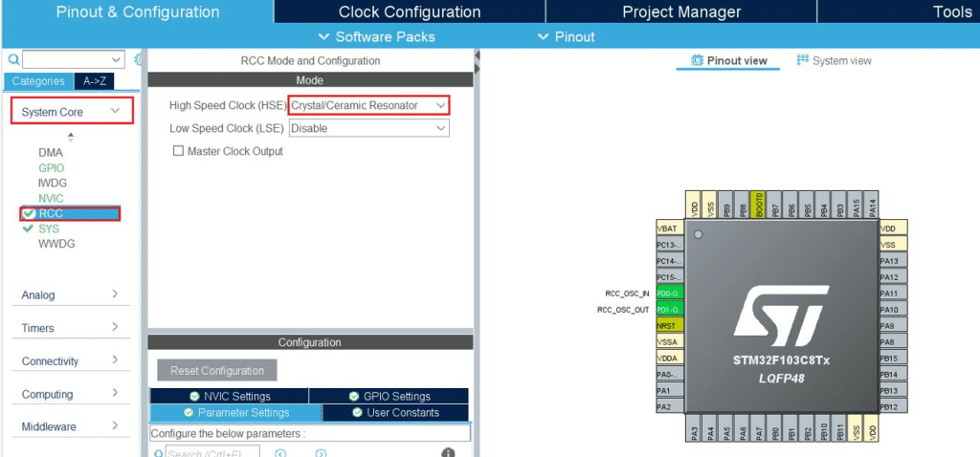Click the PA9 pin on chip

[x=893, y=326]
